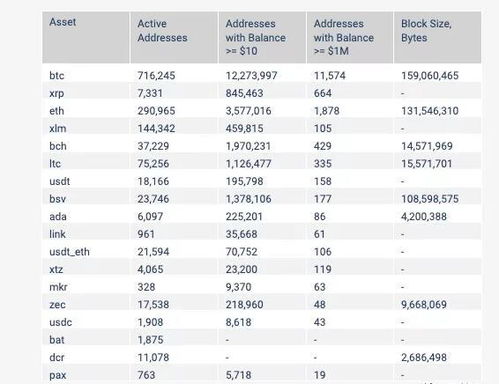
Task: Select the xrp asset cell
Action: tap(57, 93)
